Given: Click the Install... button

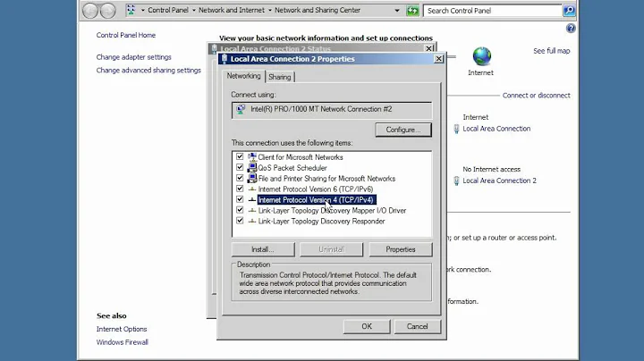Looking at the screenshot, I should coord(263,249).
